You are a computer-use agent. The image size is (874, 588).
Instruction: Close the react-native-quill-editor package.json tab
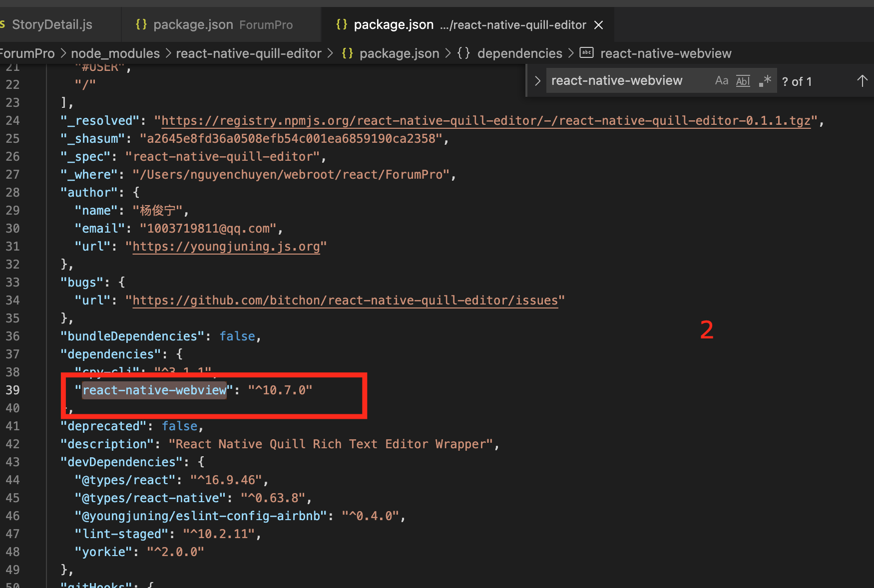pos(598,25)
